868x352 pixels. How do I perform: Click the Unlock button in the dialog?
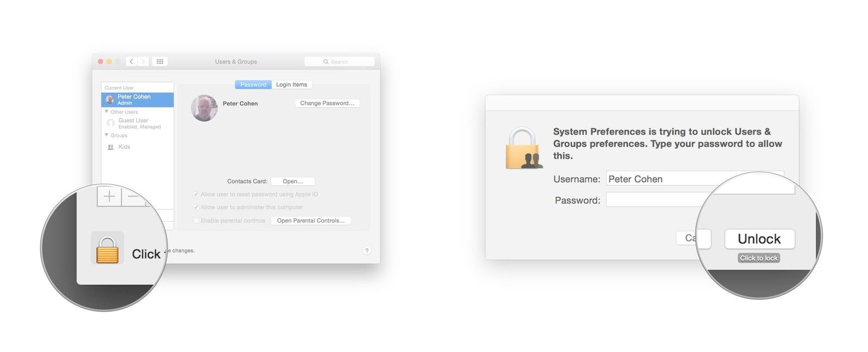coord(759,239)
